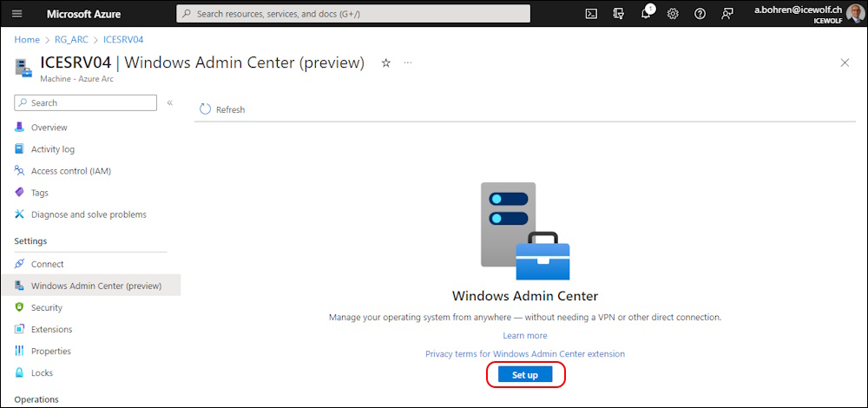Open the Learn more link
The width and height of the screenshot is (868, 408).
click(x=525, y=335)
